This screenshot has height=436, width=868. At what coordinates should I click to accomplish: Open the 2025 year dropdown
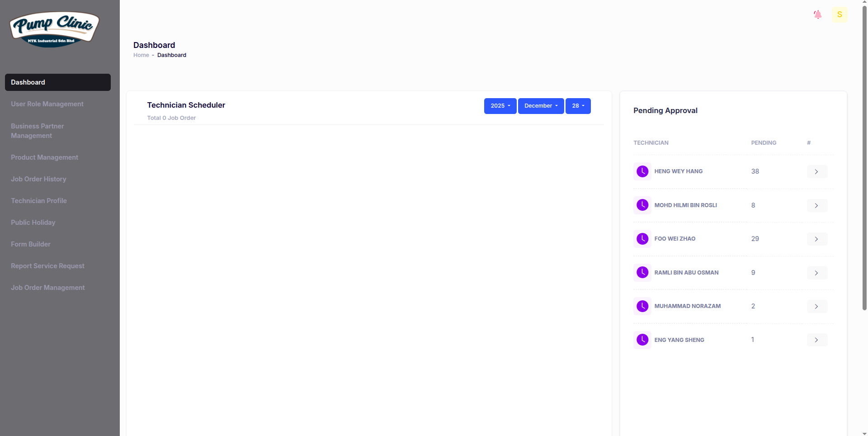pos(500,106)
